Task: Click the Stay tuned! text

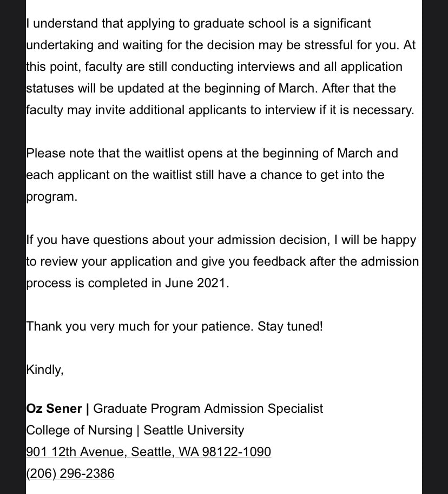Action: coord(290,326)
